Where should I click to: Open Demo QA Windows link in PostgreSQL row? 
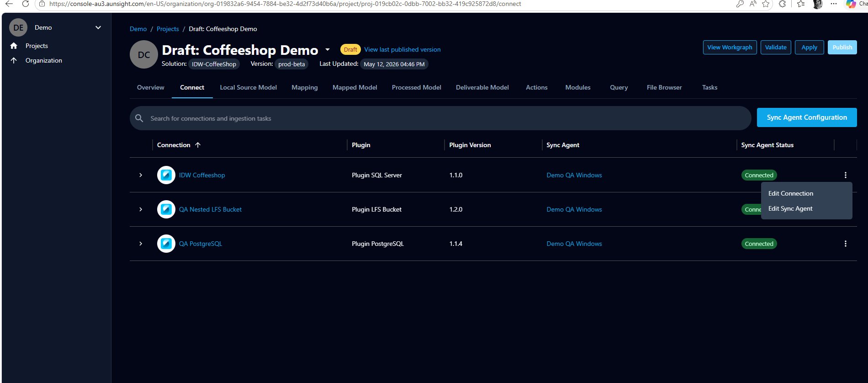574,244
